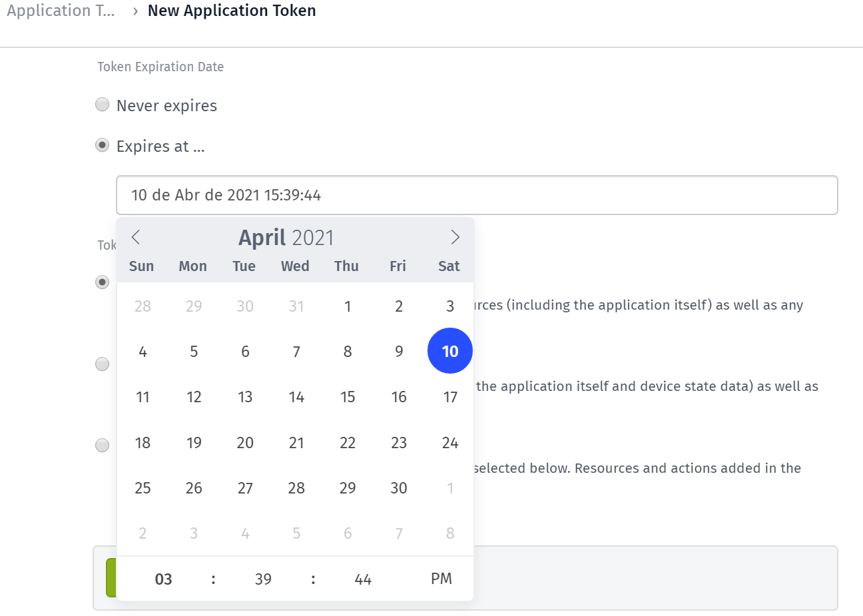Choose April 5 on the calendar
This screenshot has width=863, height=616.
point(194,352)
